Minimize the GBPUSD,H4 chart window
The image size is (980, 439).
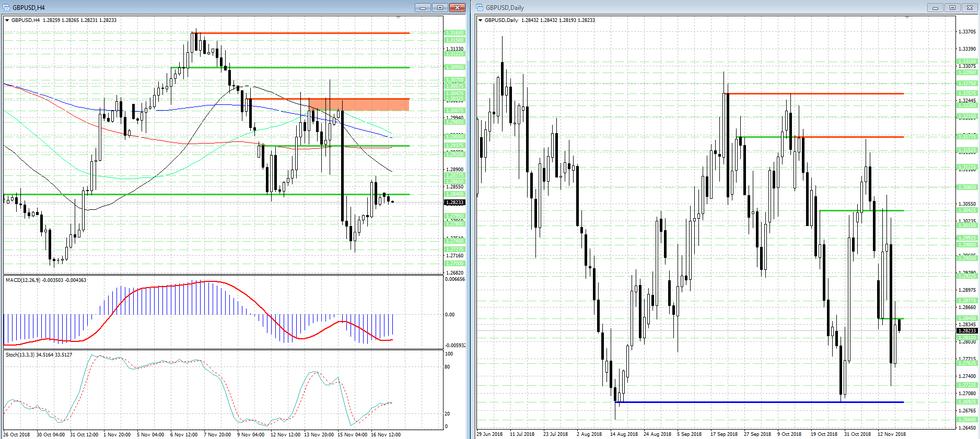coord(423,7)
